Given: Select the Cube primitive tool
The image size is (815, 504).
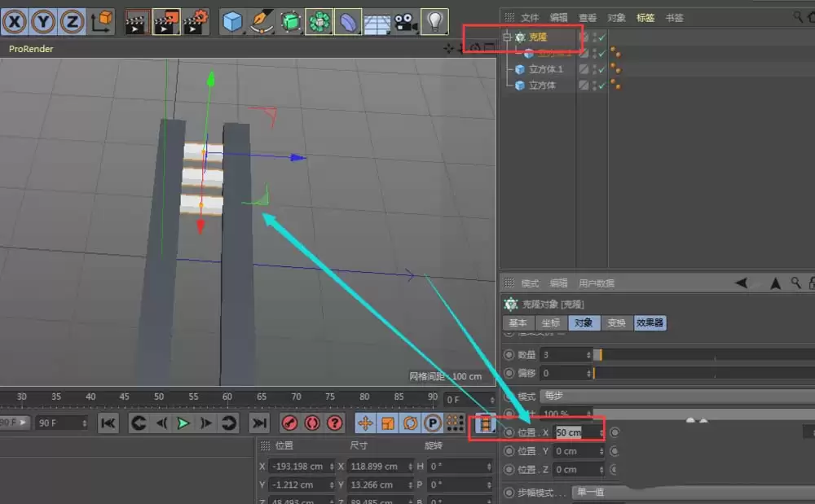Looking at the screenshot, I should [234, 21].
